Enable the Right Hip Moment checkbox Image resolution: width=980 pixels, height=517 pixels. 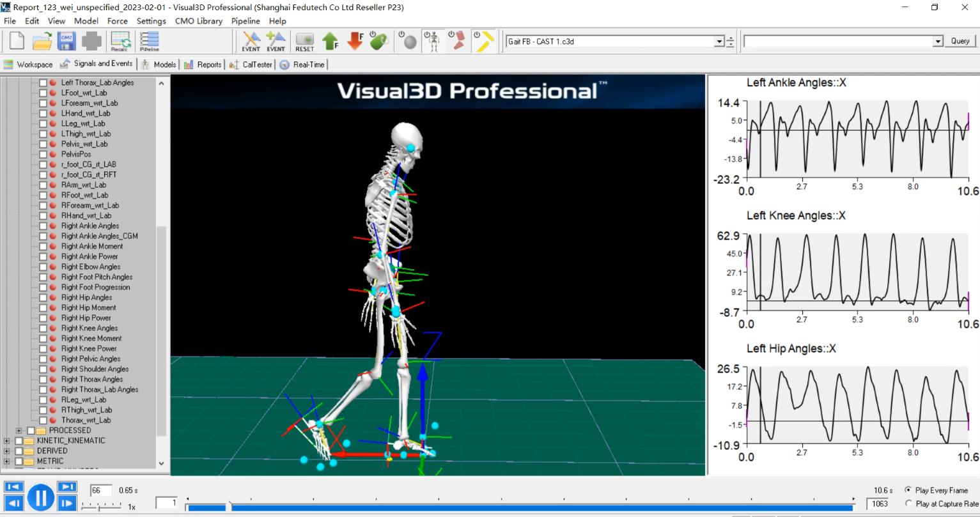43,307
